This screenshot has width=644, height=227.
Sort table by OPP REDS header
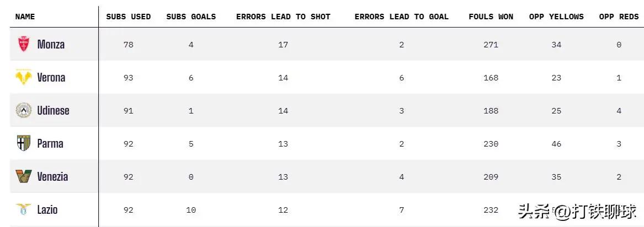pos(619,17)
